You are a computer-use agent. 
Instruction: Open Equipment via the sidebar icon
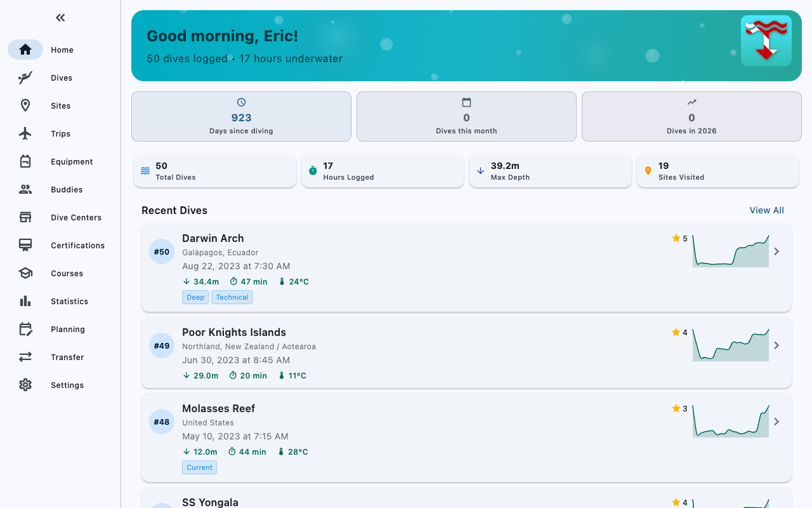pyautogui.click(x=25, y=161)
